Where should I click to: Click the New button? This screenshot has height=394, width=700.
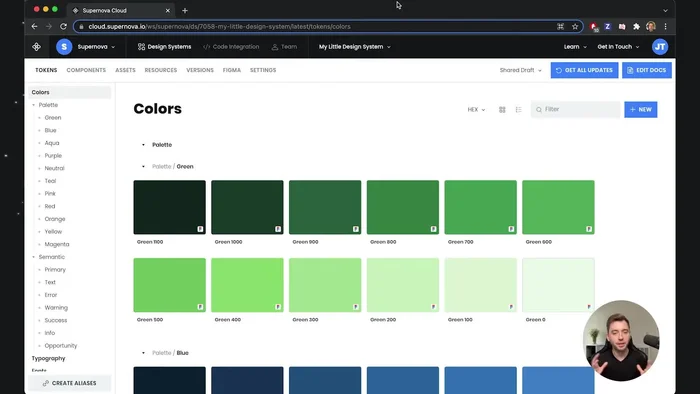(x=641, y=109)
